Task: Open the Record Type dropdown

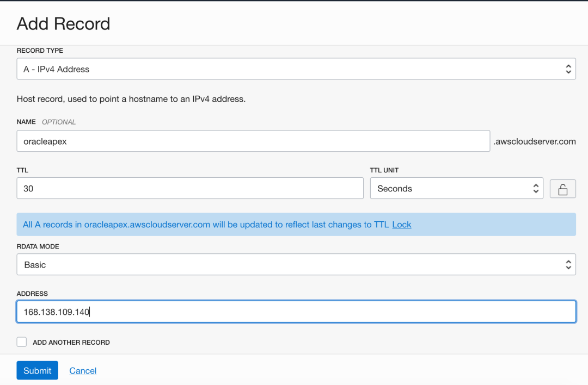Action: [x=296, y=69]
